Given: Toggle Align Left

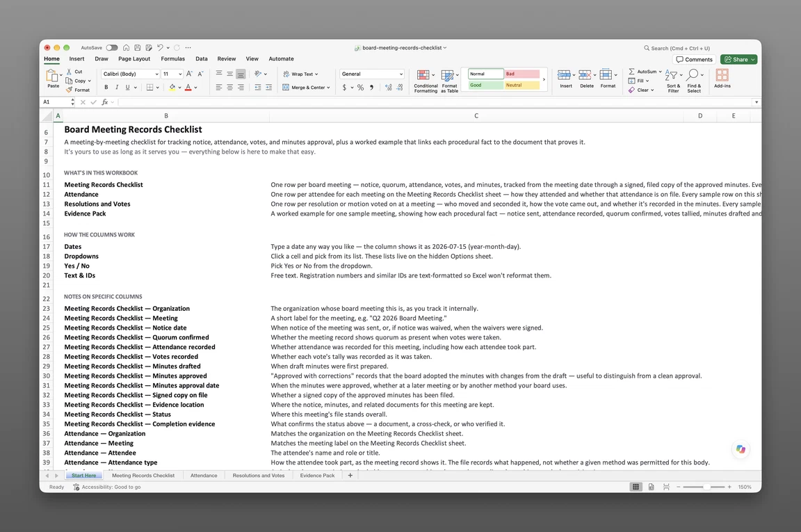Looking at the screenshot, I should pos(218,88).
